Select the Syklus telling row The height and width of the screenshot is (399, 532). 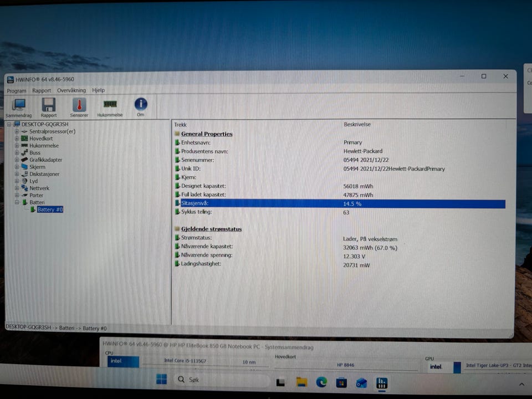coord(339,212)
